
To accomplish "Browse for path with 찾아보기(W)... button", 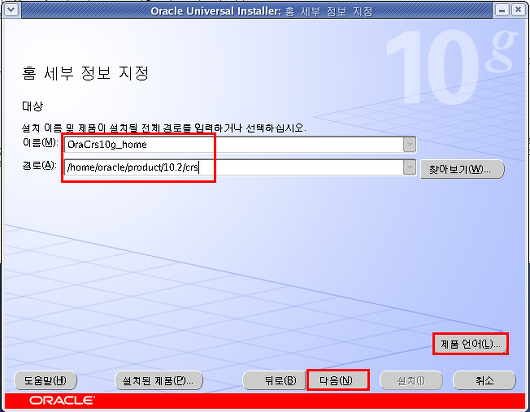I will [462, 169].
